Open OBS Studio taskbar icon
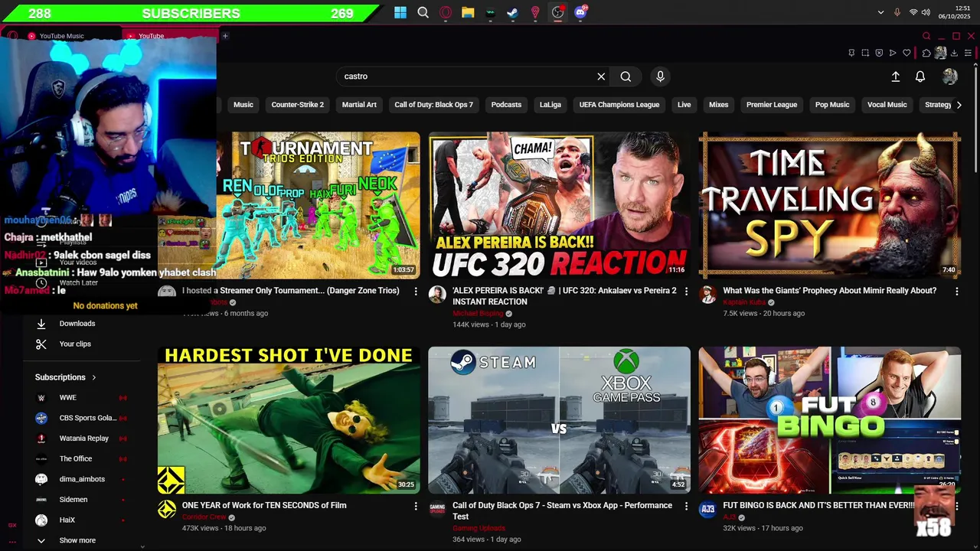The image size is (980, 551). pyautogui.click(x=558, y=12)
